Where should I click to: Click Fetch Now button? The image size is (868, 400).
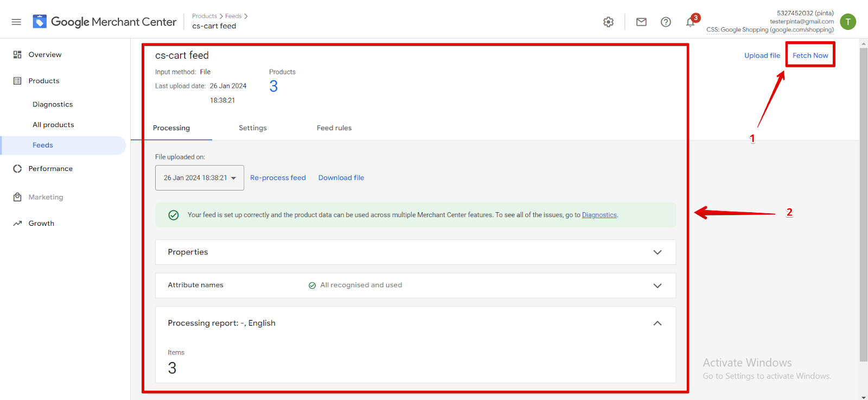[x=810, y=55]
